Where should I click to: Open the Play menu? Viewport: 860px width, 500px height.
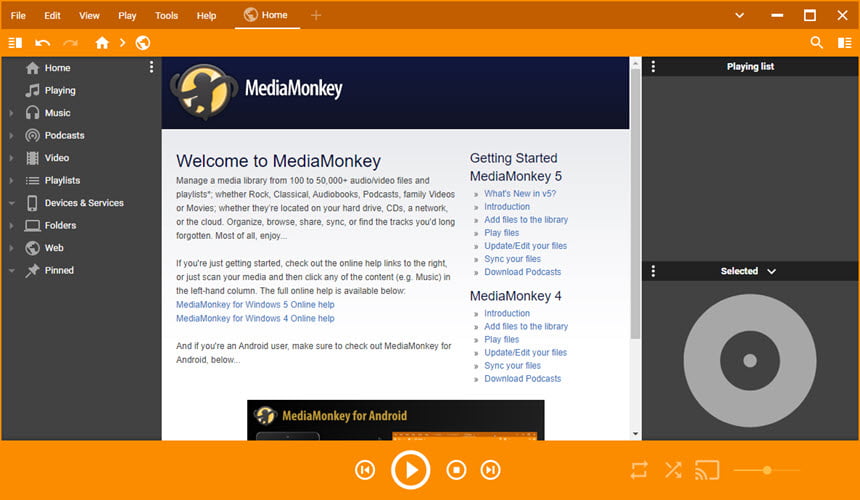coord(127,15)
